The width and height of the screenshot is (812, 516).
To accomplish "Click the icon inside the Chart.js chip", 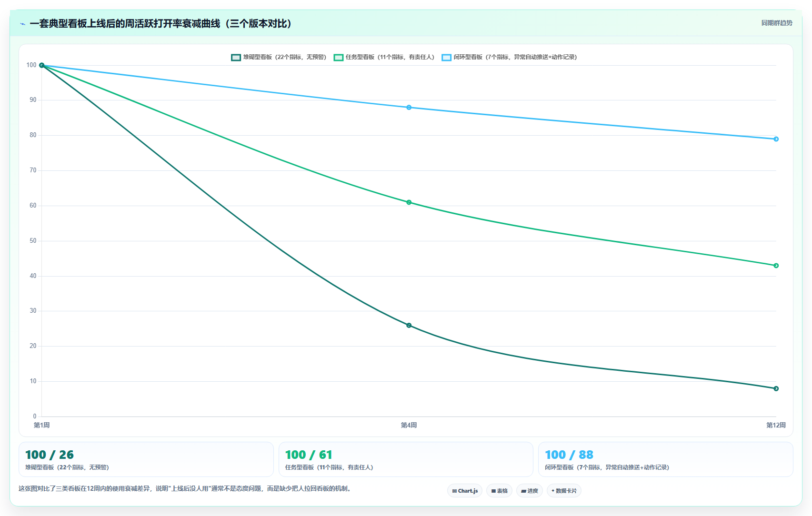I will [454, 491].
